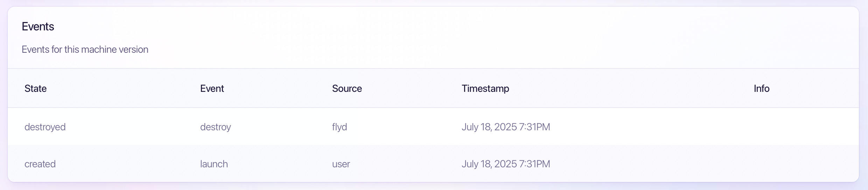This screenshot has width=868, height=190.
Task: Click the 'launch' event cell
Action: [214, 164]
